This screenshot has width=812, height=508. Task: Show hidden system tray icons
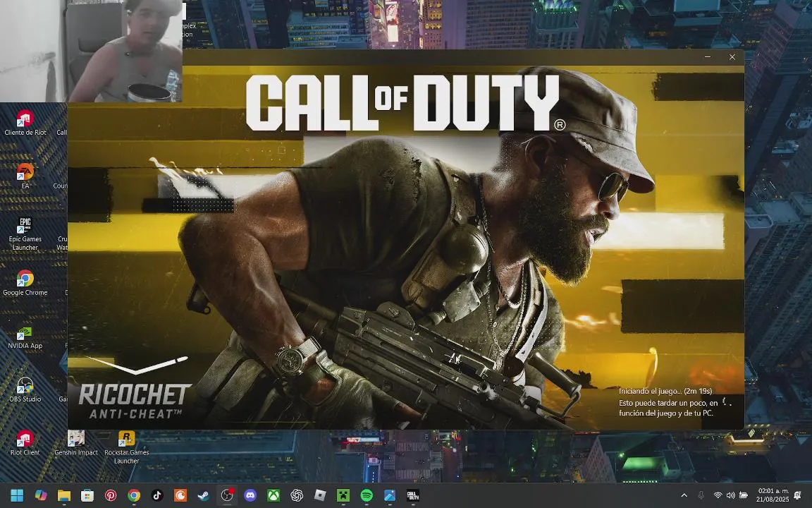684,495
